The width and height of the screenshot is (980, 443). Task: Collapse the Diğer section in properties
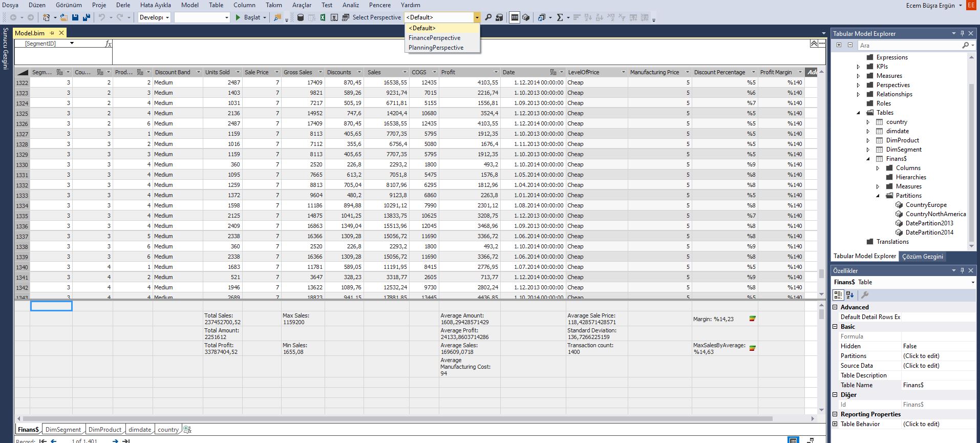click(x=835, y=395)
